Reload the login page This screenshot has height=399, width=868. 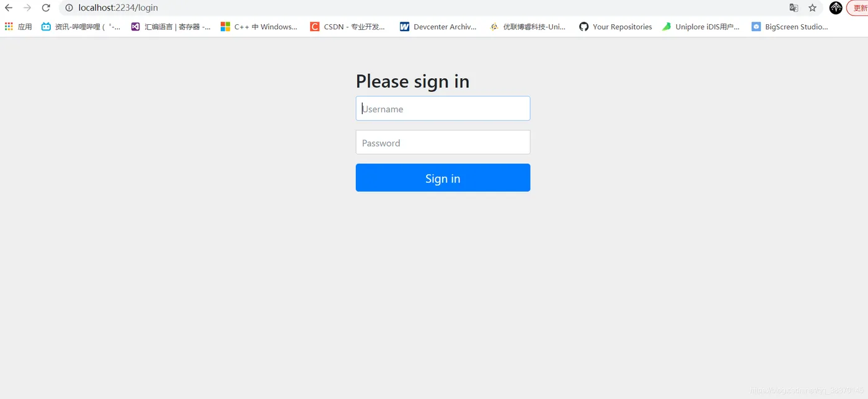pyautogui.click(x=46, y=7)
